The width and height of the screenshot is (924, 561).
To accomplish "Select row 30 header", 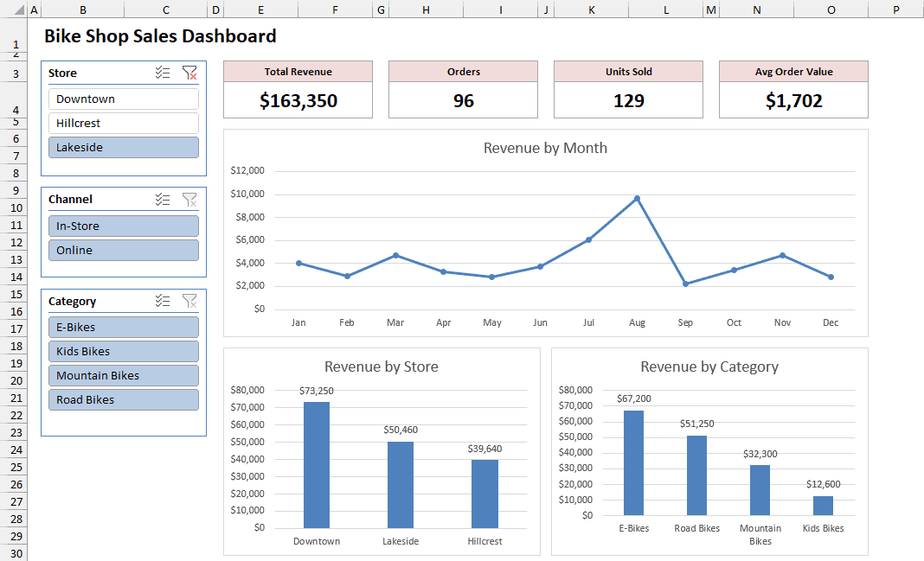I will pos(14,553).
